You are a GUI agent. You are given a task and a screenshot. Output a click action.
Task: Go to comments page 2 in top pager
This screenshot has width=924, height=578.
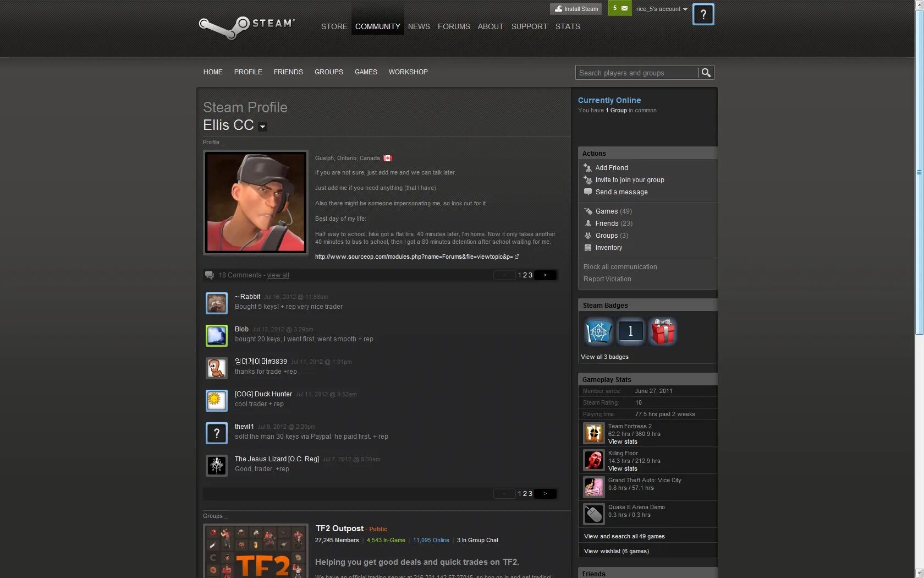(x=525, y=275)
